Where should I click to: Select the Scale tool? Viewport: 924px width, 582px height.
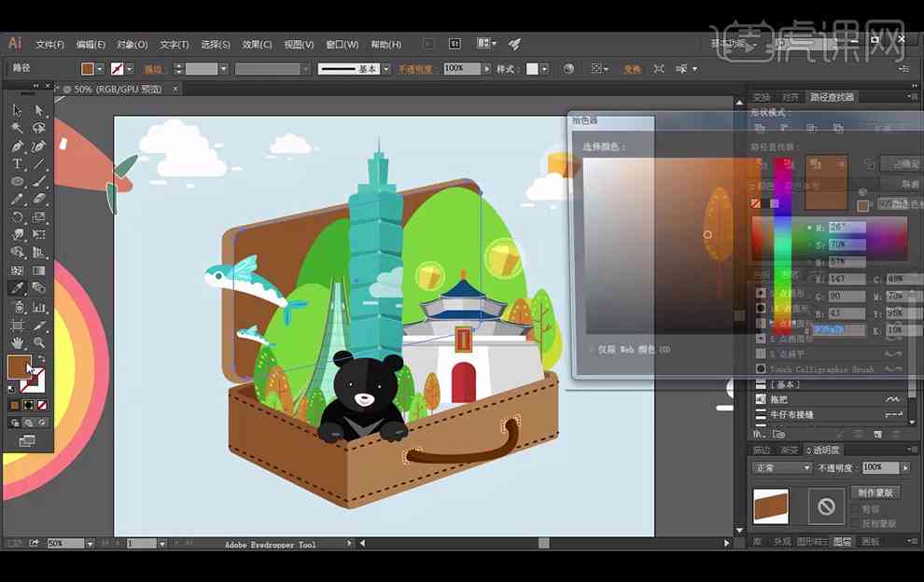point(39,216)
